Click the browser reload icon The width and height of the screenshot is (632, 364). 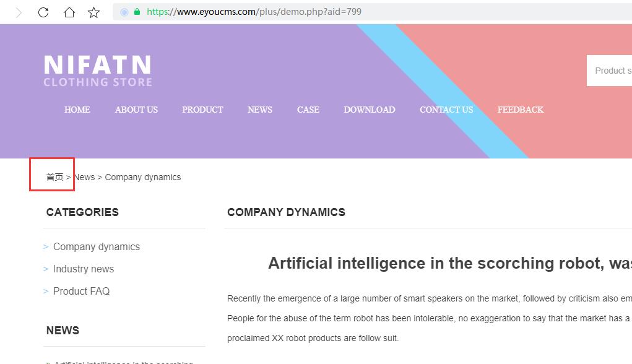43,12
